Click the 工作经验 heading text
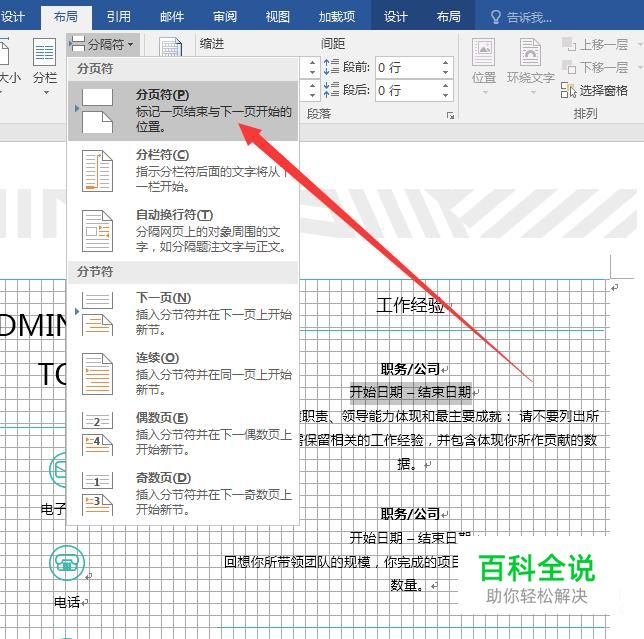644x639 pixels. point(410,306)
